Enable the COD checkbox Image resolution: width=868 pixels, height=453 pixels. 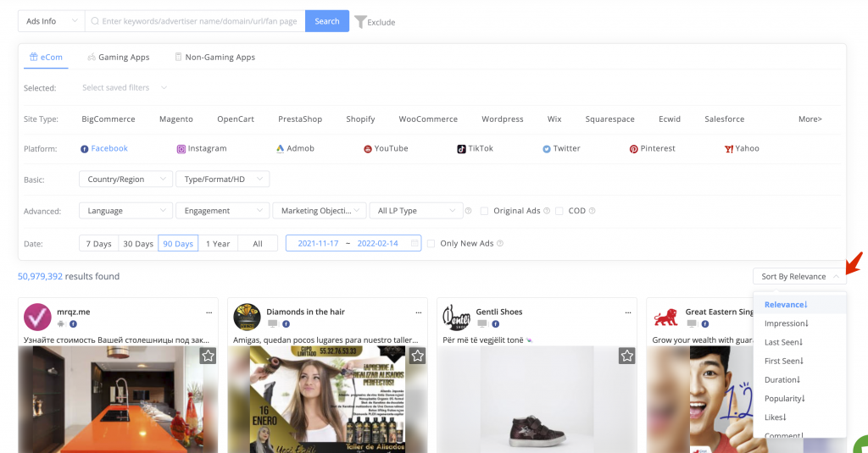[x=559, y=211]
